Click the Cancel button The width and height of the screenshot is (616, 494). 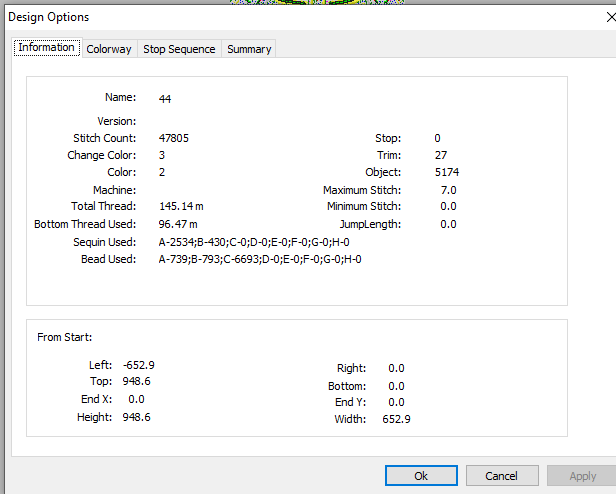pos(502,476)
